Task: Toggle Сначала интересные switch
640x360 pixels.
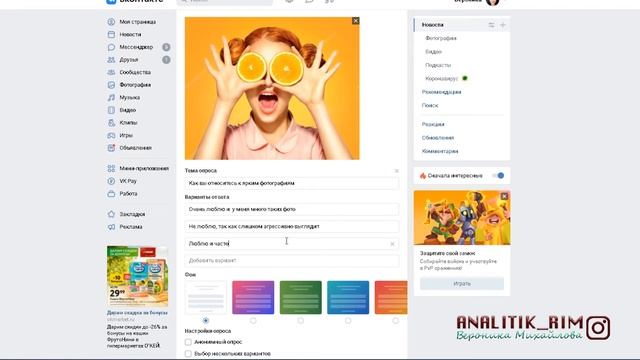Action: pos(498,176)
